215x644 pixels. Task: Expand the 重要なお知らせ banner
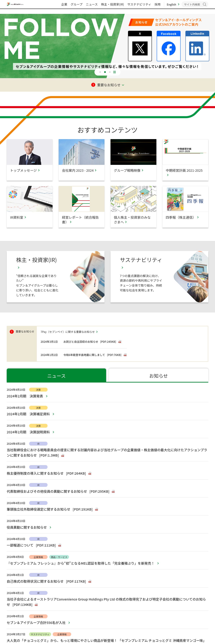coord(108,85)
